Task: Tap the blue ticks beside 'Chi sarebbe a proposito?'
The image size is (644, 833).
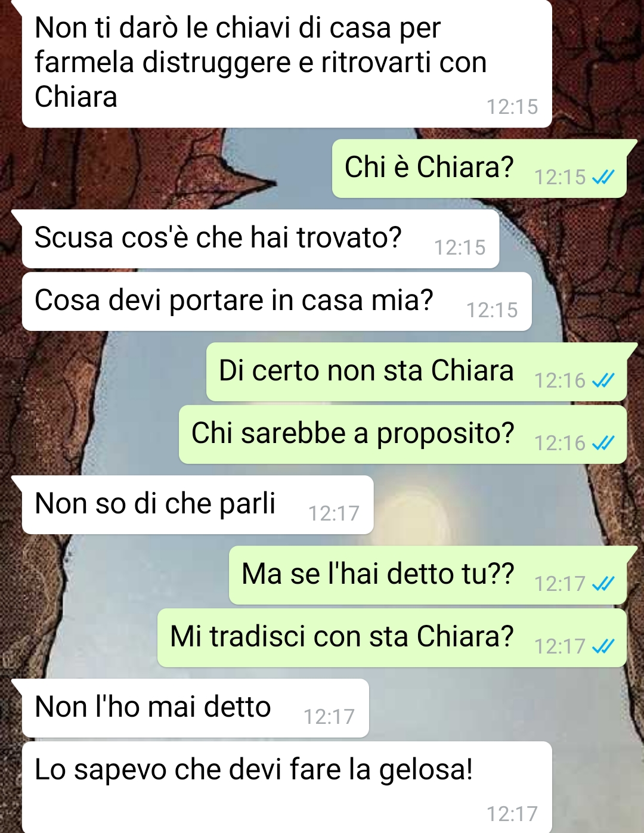Action: 603,443
